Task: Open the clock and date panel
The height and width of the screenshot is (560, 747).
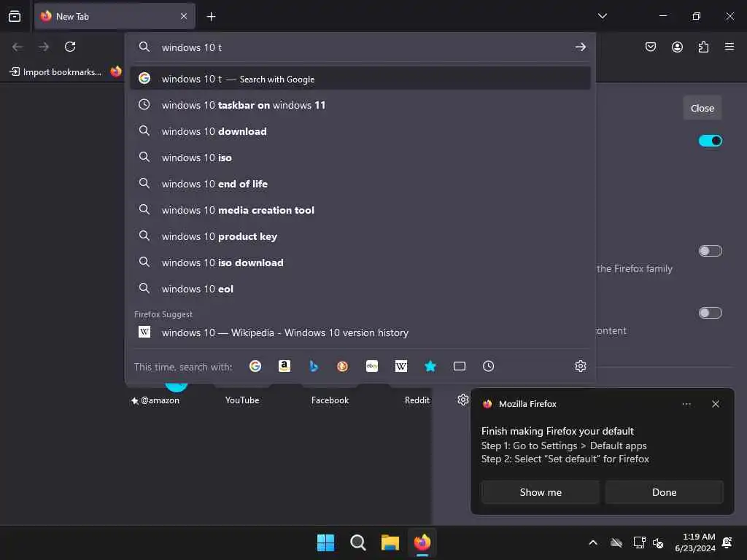Action: [694, 542]
